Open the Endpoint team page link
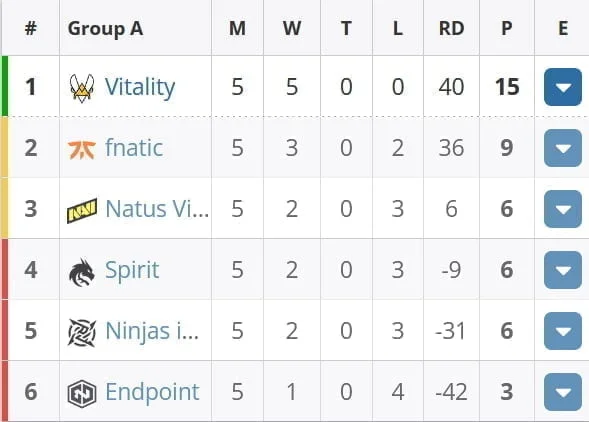589x422 pixels. click(152, 392)
